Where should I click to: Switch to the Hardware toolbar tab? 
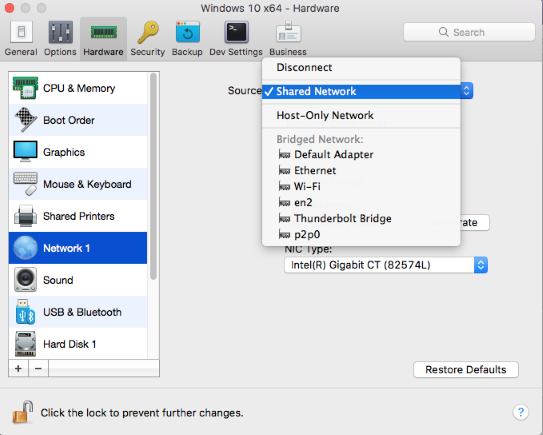pyautogui.click(x=103, y=39)
